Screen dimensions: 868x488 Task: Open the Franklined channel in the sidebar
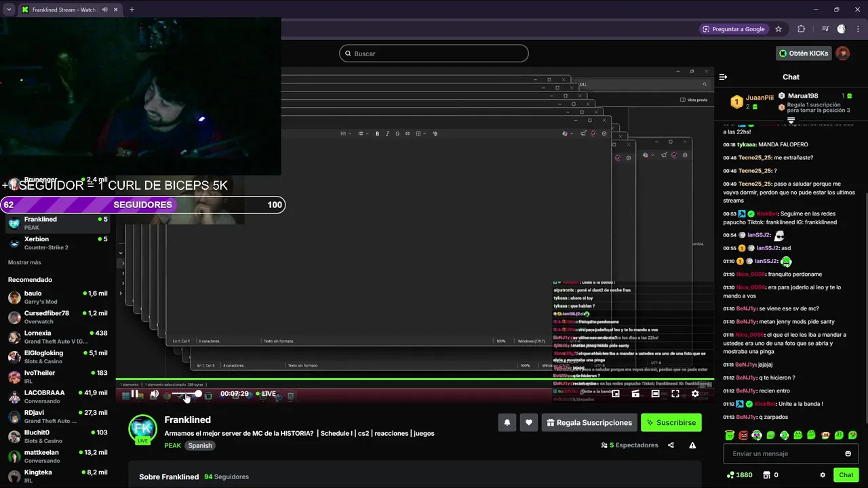pyautogui.click(x=58, y=223)
